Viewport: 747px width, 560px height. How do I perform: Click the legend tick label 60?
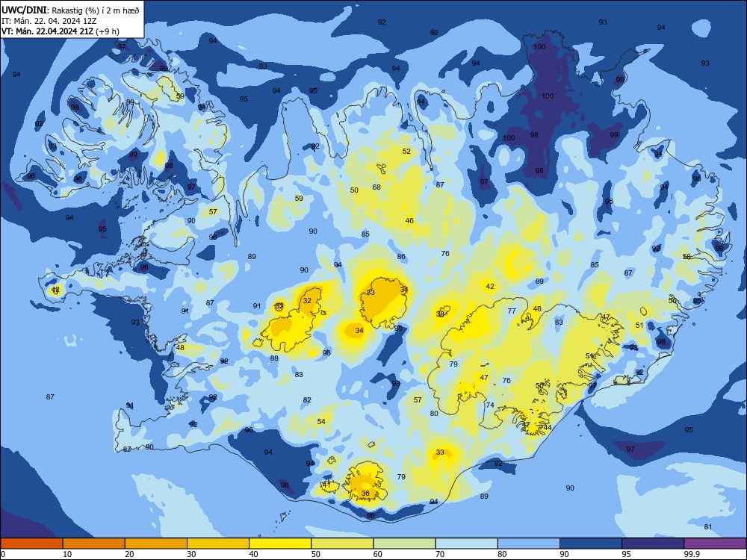[378, 554]
